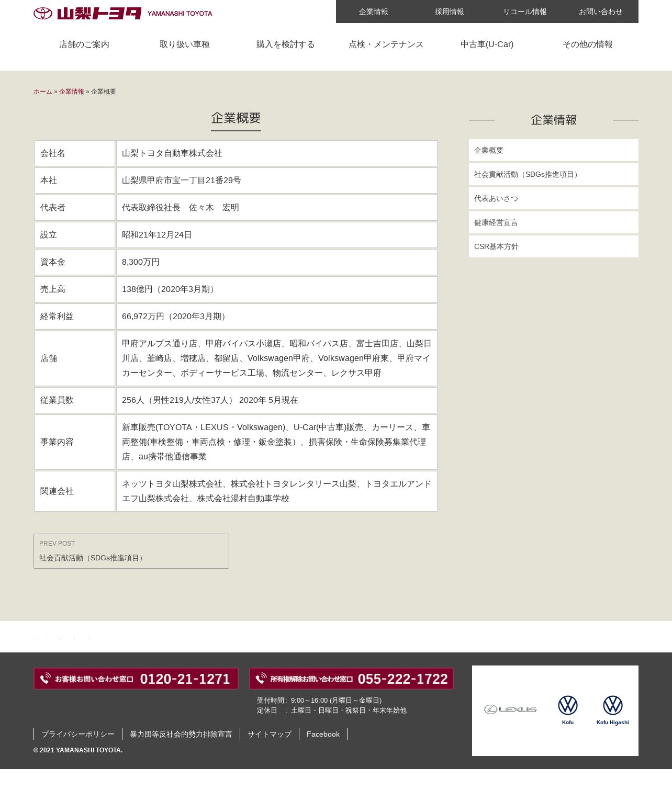Click the business description starting 新車販売(TOYOTA
Image resolution: width=672 pixels, height=801 pixels.
tap(277, 442)
